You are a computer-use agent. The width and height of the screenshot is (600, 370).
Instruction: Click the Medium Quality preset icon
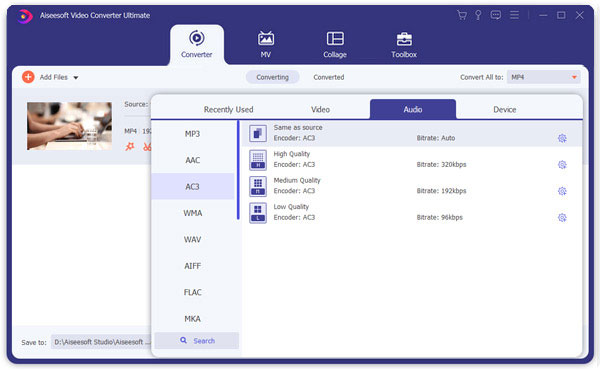(258, 186)
